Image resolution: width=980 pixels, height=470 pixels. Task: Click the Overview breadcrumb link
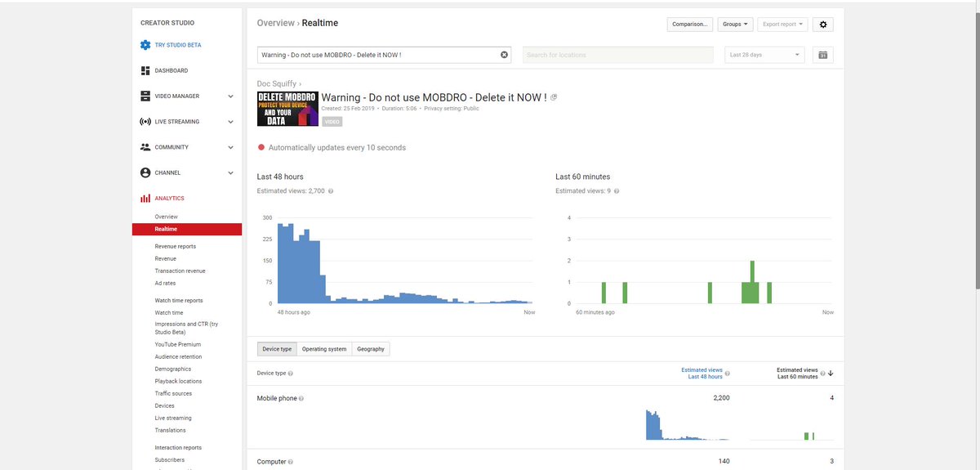click(275, 23)
